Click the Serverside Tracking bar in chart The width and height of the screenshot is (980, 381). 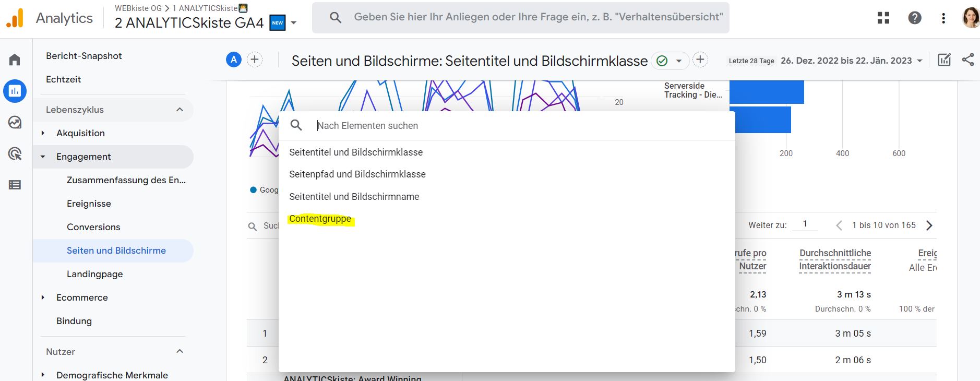click(767, 92)
